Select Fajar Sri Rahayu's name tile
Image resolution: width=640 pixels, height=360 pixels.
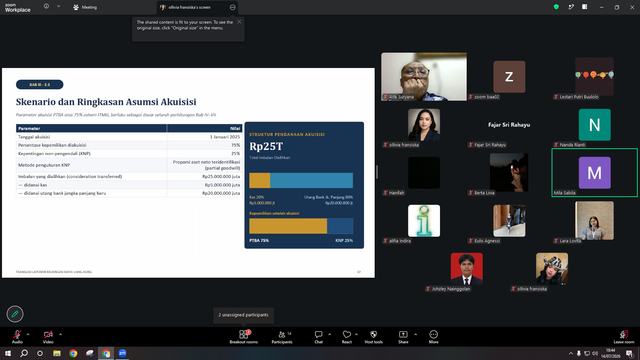tap(509, 124)
